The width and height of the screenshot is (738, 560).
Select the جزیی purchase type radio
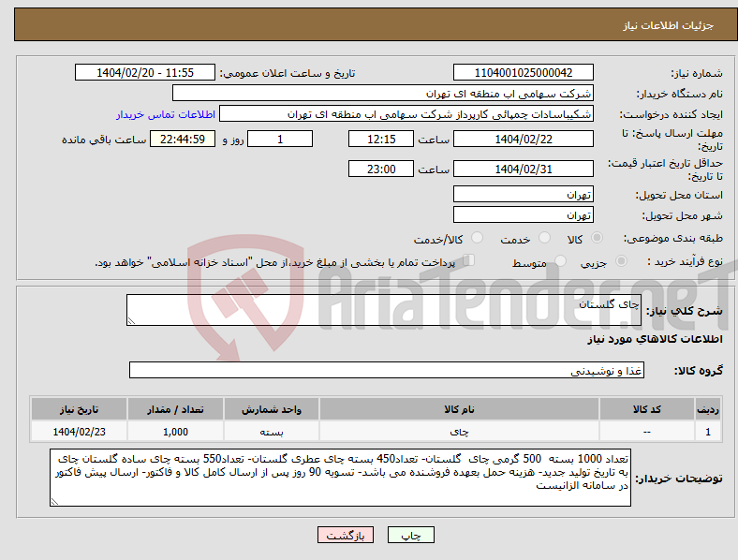pyautogui.click(x=621, y=260)
